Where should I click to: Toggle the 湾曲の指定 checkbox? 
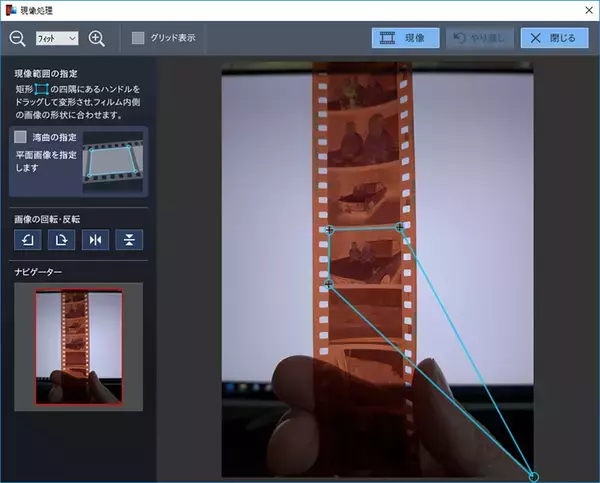pos(22,137)
